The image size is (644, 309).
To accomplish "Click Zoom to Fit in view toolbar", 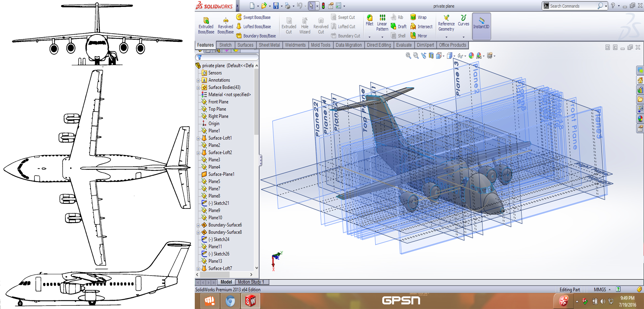I will pos(408,56).
